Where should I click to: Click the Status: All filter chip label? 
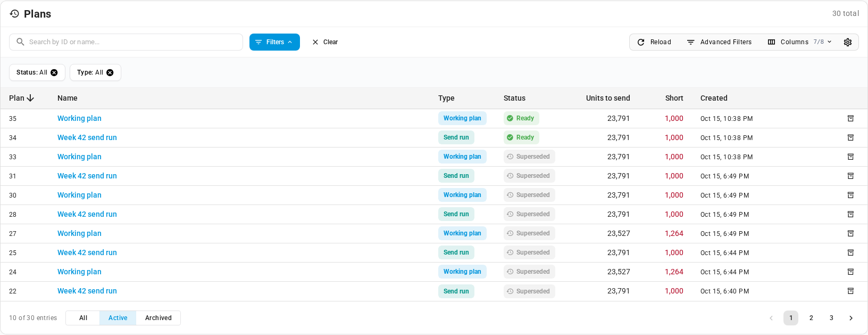tap(32, 72)
